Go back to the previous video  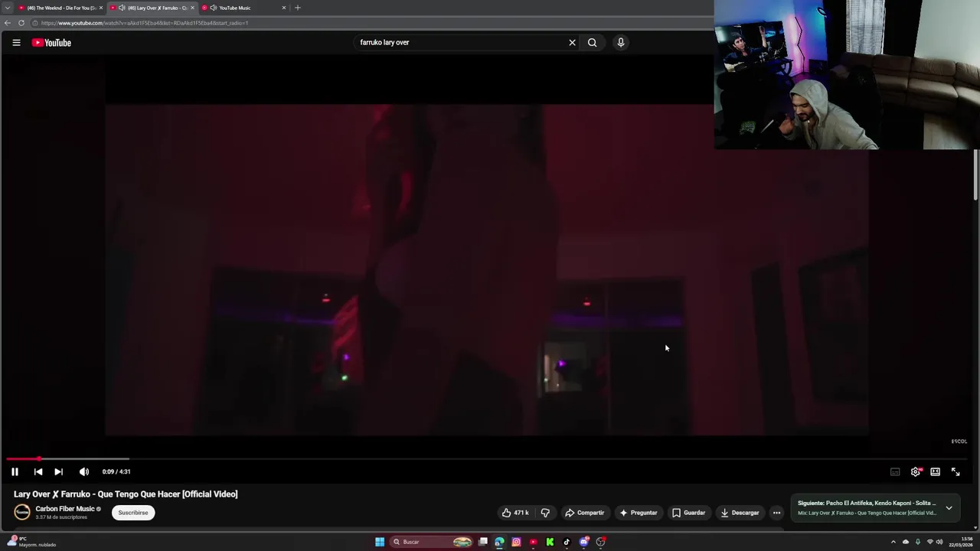coord(38,472)
